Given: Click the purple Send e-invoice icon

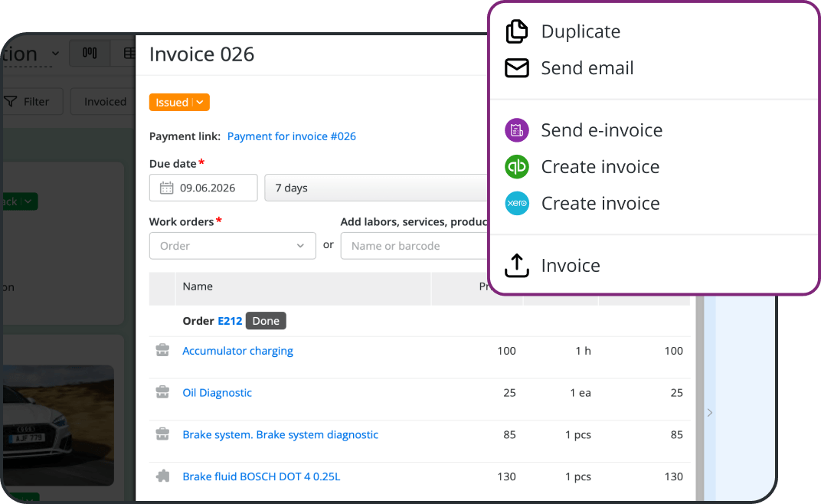Looking at the screenshot, I should click(x=517, y=130).
